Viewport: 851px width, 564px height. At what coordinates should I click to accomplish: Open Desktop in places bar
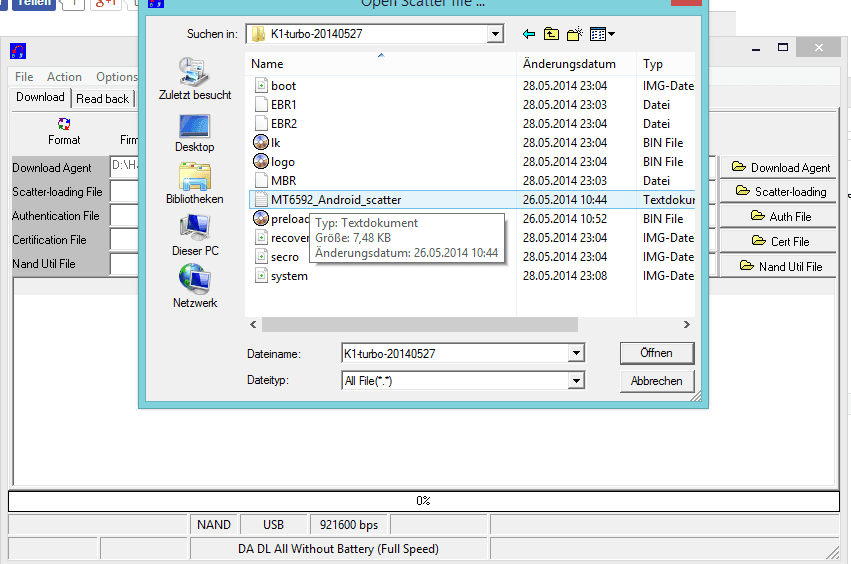pyautogui.click(x=195, y=133)
